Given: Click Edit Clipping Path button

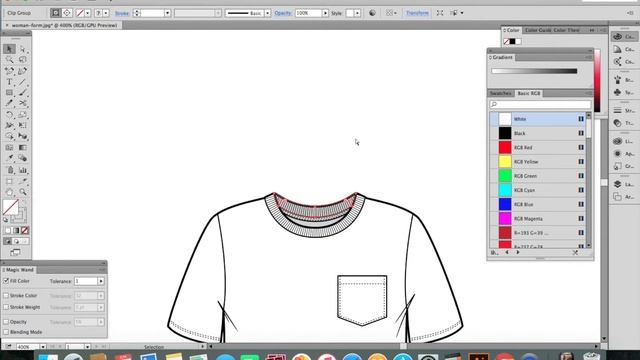Looking at the screenshot, I should tap(56, 13).
